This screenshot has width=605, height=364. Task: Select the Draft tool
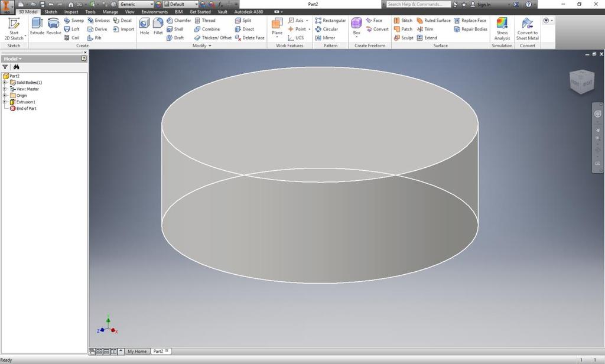pos(175,38)
